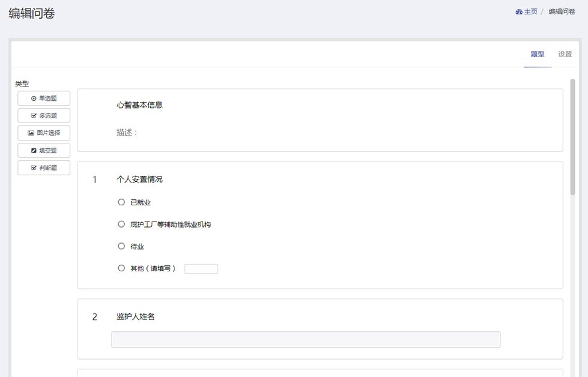
Task: Click the vertical scrollbar handle
Action: [x=572, y=137]
